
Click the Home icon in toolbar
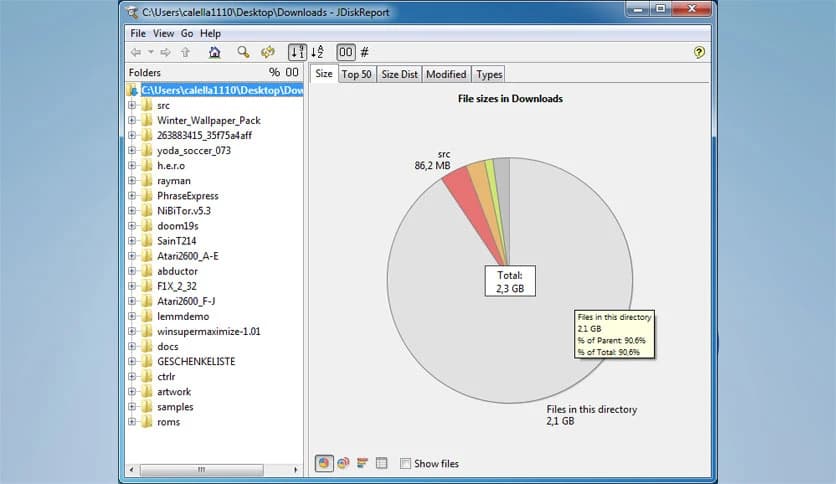tap(214, 52)
